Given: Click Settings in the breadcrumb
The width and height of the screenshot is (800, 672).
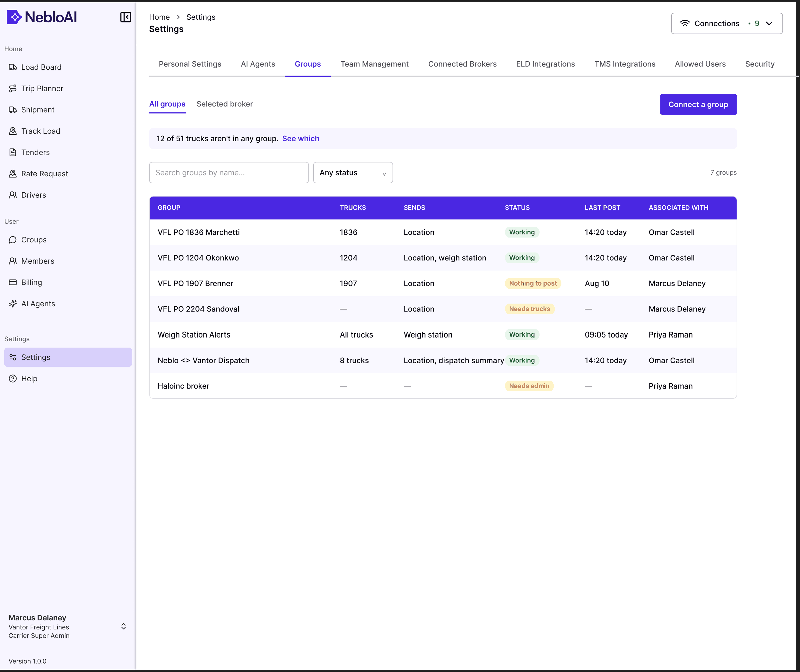Looking at the screenshot, I should [201, 17].
